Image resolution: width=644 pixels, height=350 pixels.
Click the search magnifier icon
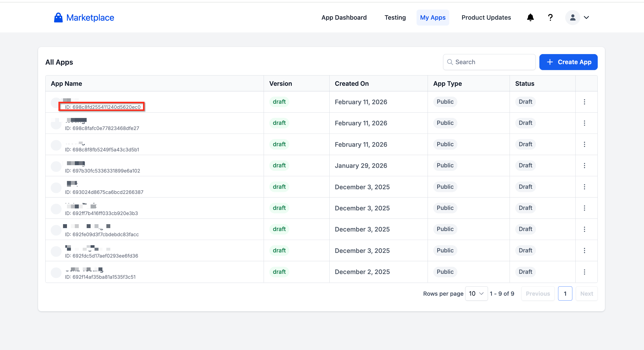click(450, 62)
